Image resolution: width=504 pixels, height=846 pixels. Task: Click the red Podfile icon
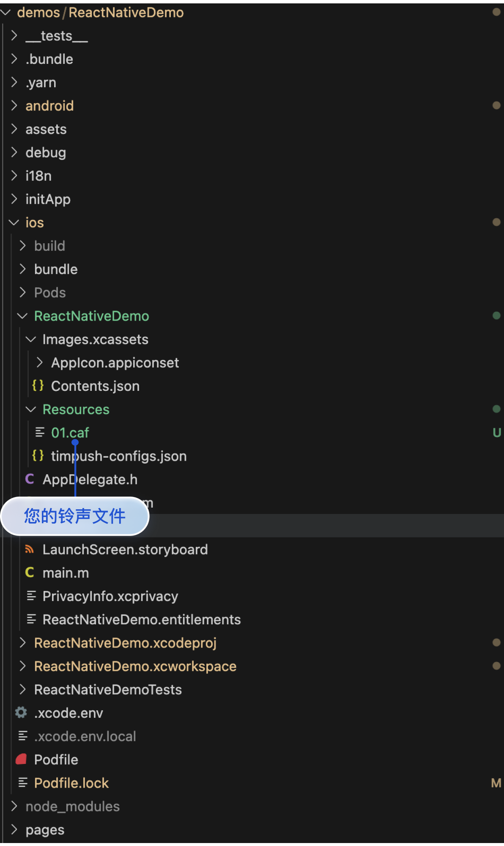[x=21, y=760]
